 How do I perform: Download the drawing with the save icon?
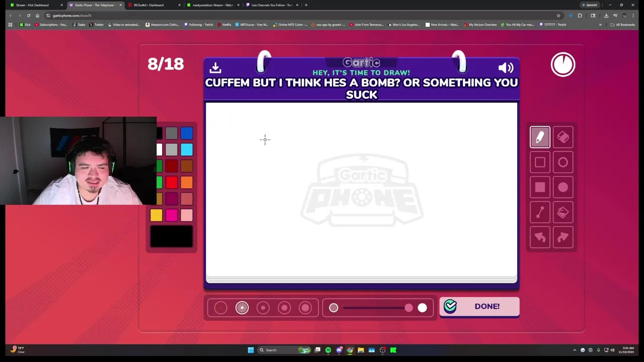215,67
